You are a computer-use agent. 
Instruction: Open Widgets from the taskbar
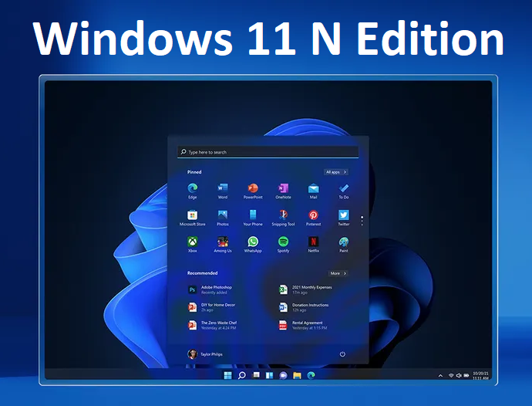[x=269, y=375]
